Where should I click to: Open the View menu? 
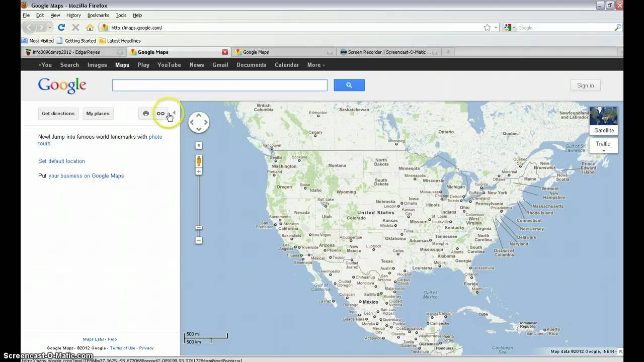tap(55, 15)
